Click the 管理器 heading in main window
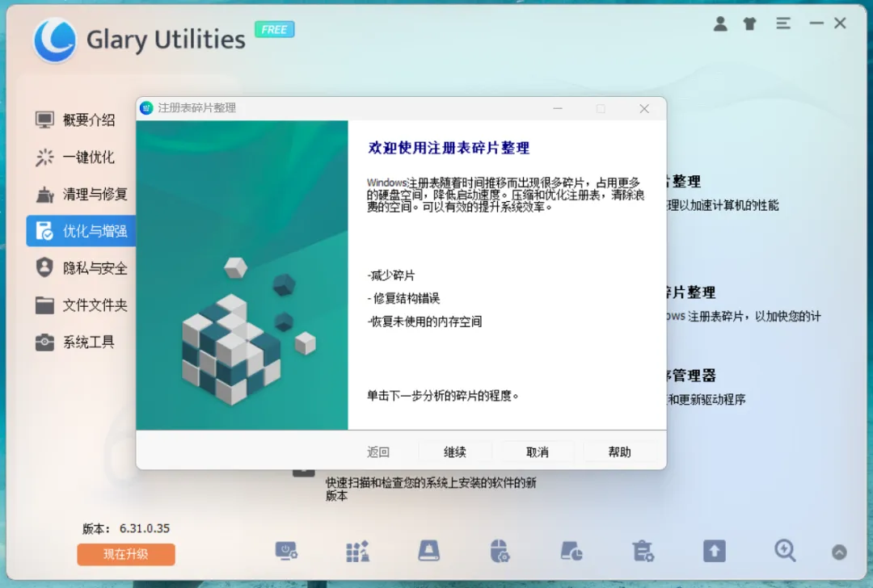 (x=691, y=376)
